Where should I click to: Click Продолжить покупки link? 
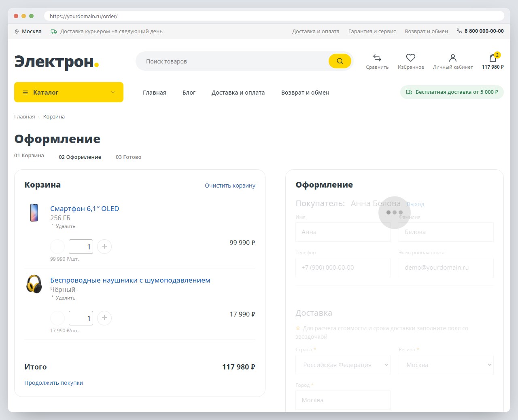[x=53, y=383]
